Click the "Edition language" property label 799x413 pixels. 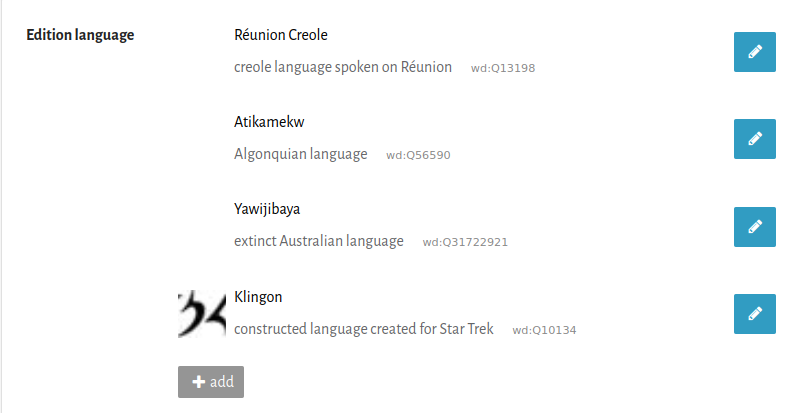[x=80, y=36]
